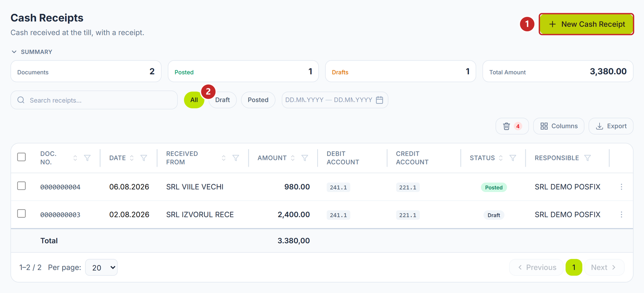Filter the Date column
644x293 pixels.
pyautogui.click(x=144, y=158)
